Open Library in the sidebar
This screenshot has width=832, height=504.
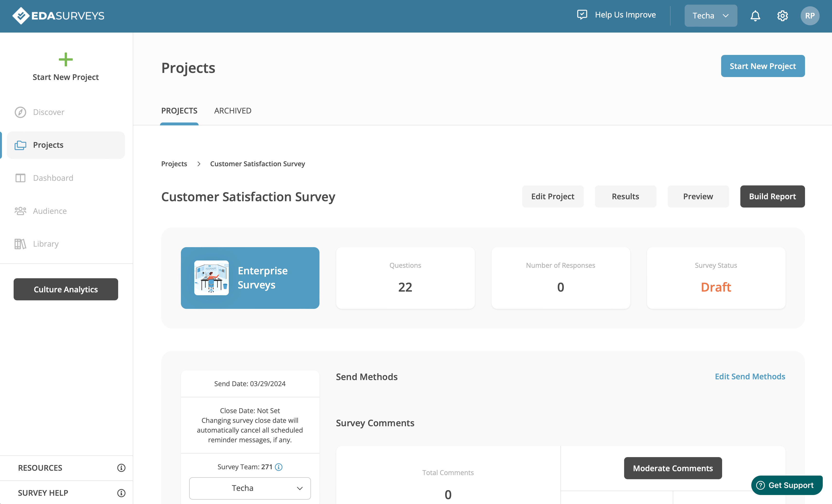pyautogui.click(x=66, y=244)
